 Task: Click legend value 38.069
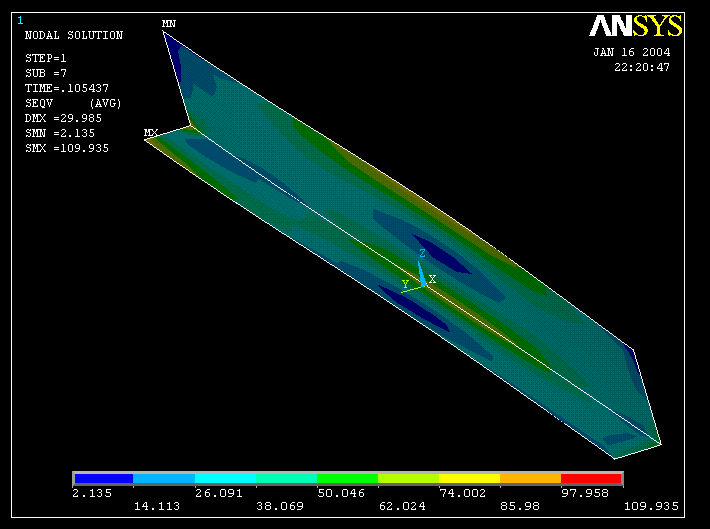click(x=280, y=506)
